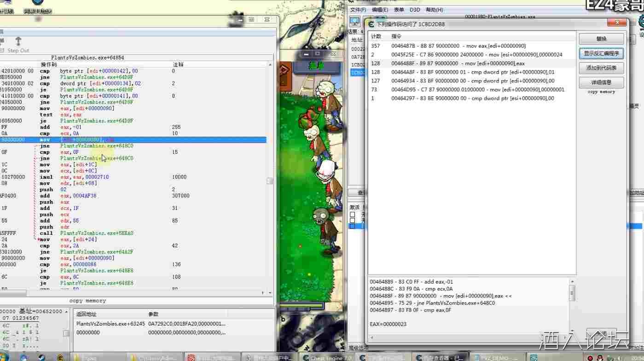Open the 详细信息 button

[601, 82]
